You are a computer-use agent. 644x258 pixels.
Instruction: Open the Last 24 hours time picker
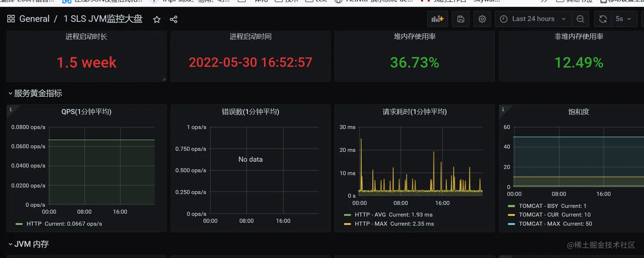[533, 19]
